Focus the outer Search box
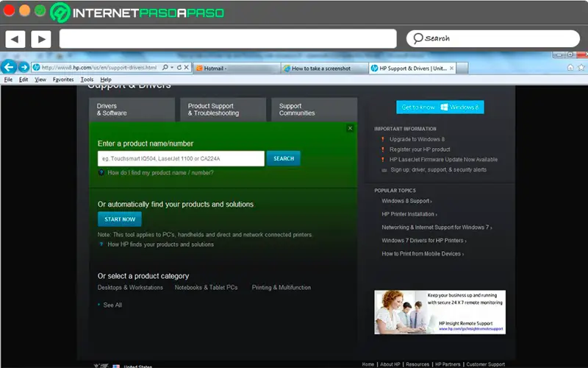Image resolution: width=588 pixels, height=368 pixels. (x=492, y=39)
